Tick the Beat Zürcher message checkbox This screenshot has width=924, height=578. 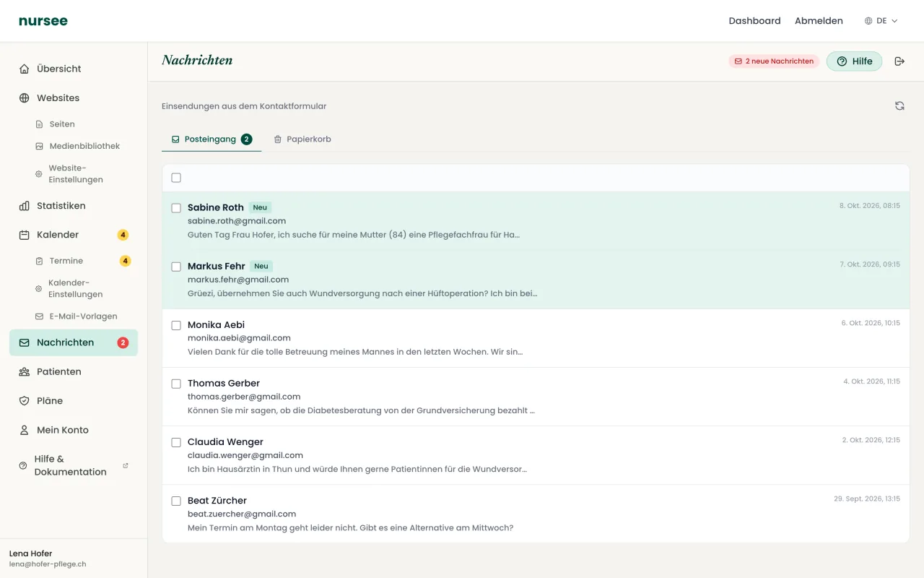pos(176,501)
